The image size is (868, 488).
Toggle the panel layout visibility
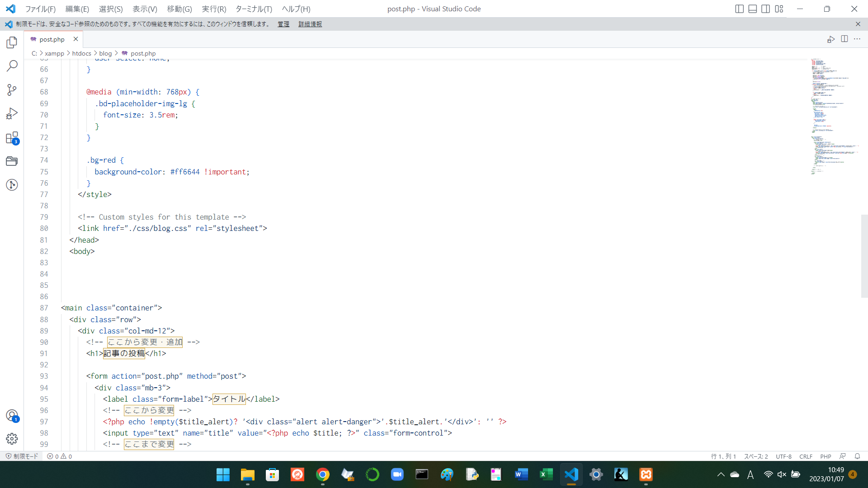[x=752, y=9]
